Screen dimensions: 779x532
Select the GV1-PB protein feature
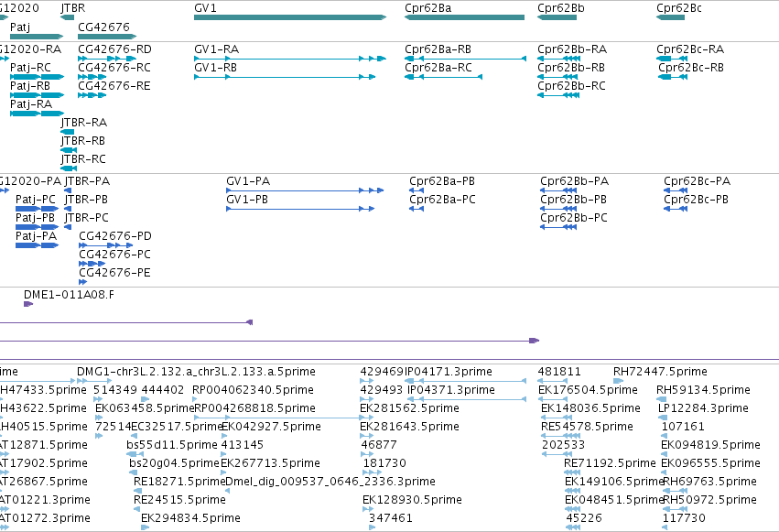click(300, 209)
